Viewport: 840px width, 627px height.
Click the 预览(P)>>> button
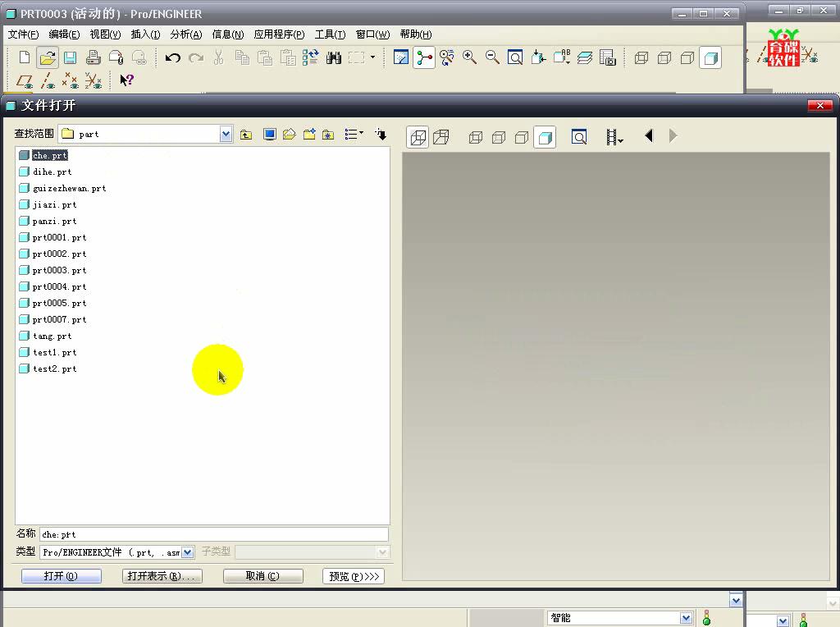(x=354, y=576)
